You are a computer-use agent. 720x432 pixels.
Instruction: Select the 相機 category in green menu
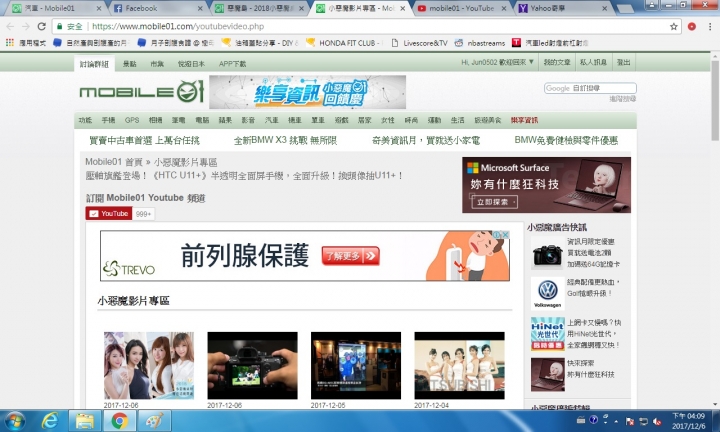point(155,120)
